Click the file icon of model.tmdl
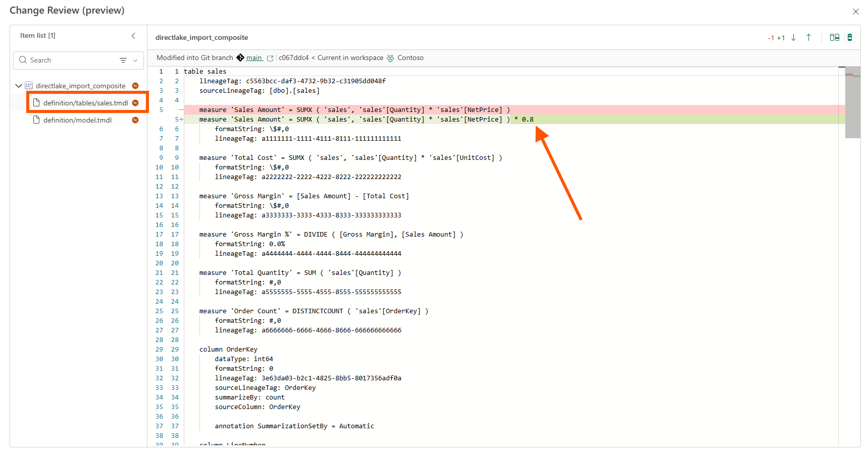 tap(36, 120)
